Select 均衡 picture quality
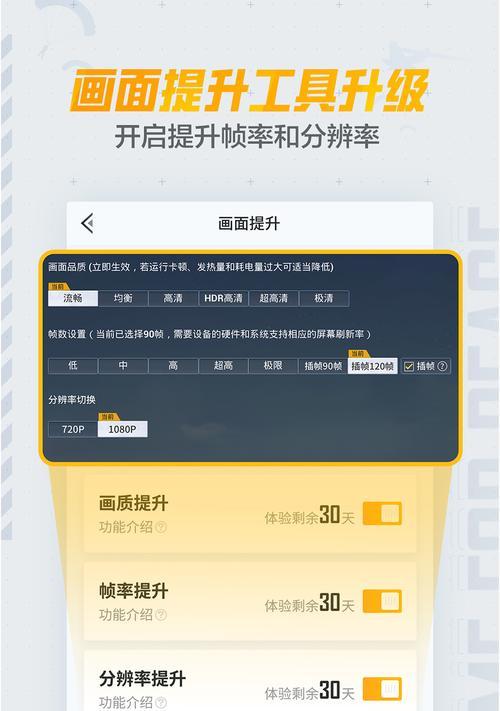This screenshot has width=500, height=711. pyautogui.click(x=123, y=298)
